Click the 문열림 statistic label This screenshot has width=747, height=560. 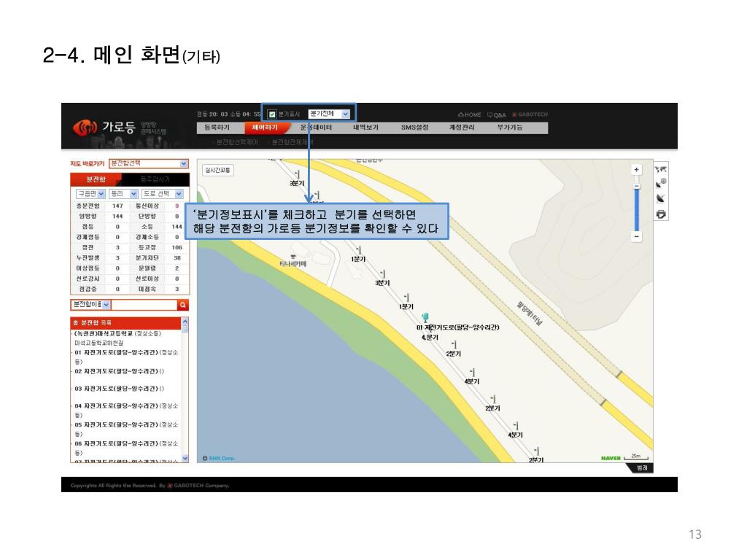click(x=147, y=268)
